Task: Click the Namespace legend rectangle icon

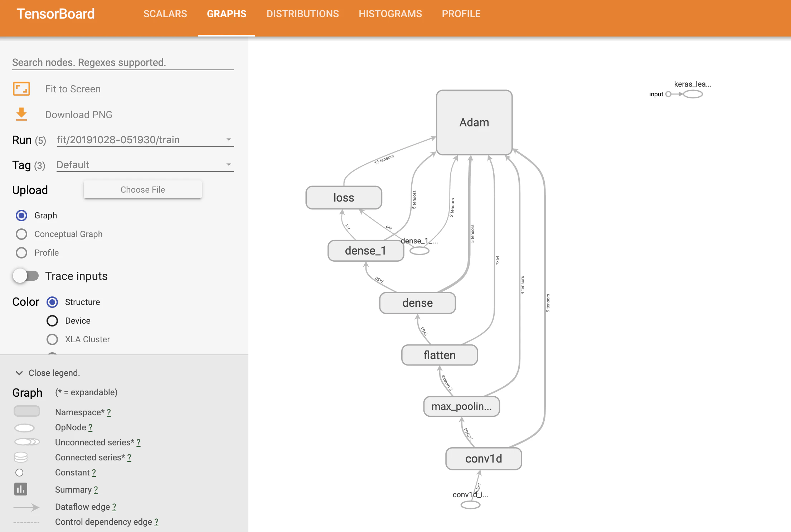Action: 27,411
